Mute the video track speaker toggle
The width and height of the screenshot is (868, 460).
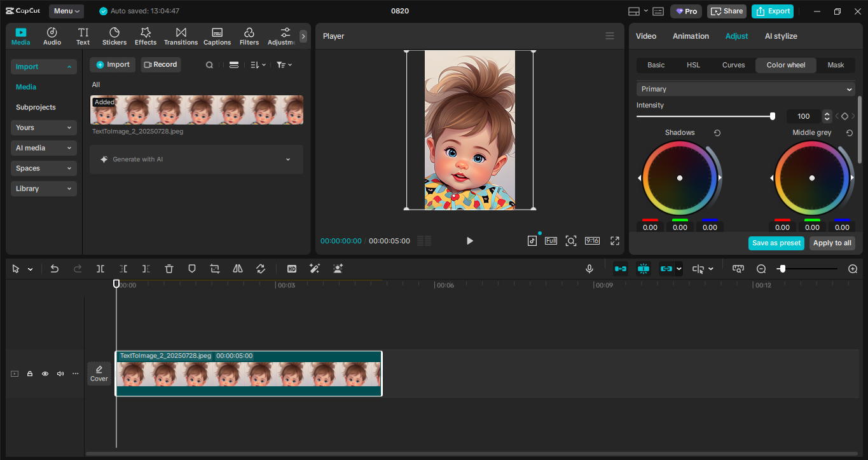pos(60,374)
